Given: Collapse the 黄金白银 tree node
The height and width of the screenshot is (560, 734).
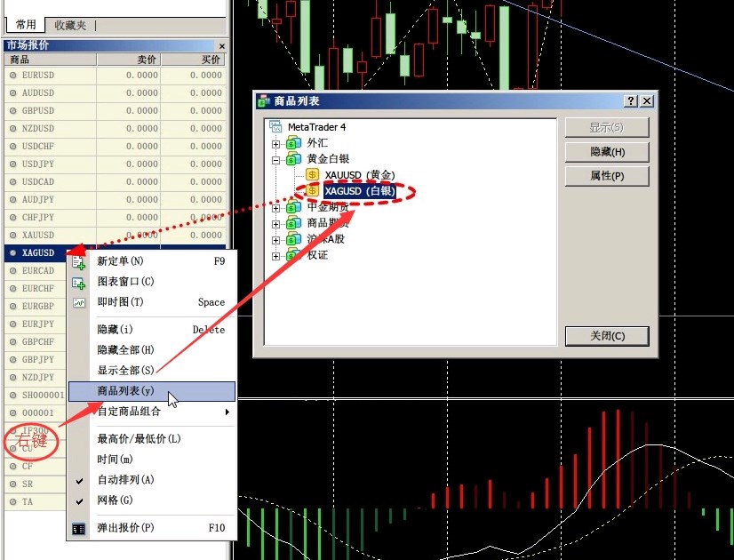Looking at the screenshot, I should pos(276,160).
